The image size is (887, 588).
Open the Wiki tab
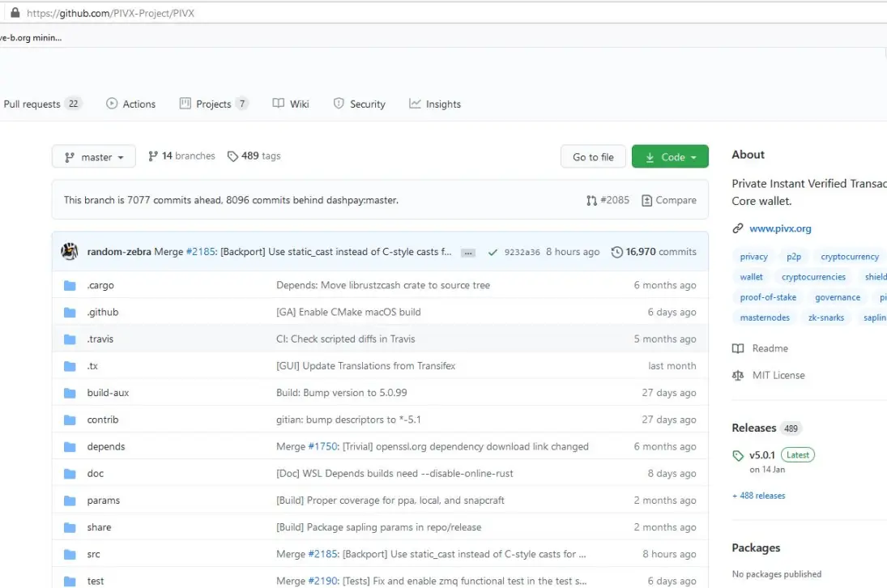[291, 104]
